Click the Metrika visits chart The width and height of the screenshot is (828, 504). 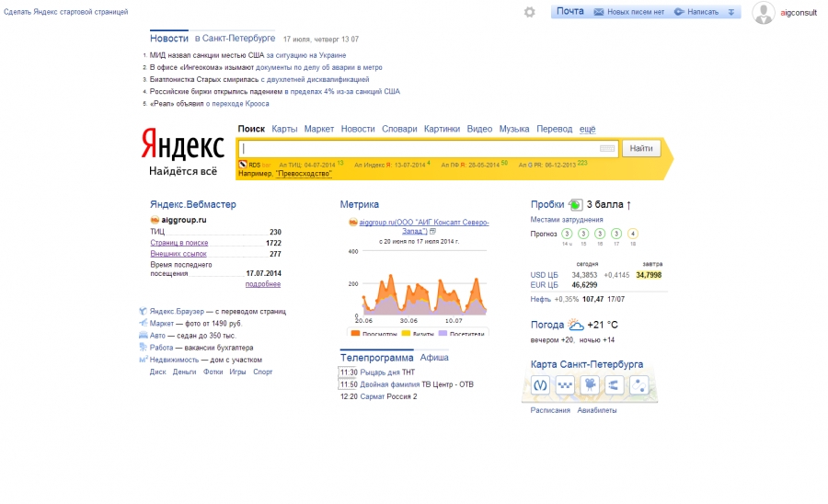pos(418,288)
